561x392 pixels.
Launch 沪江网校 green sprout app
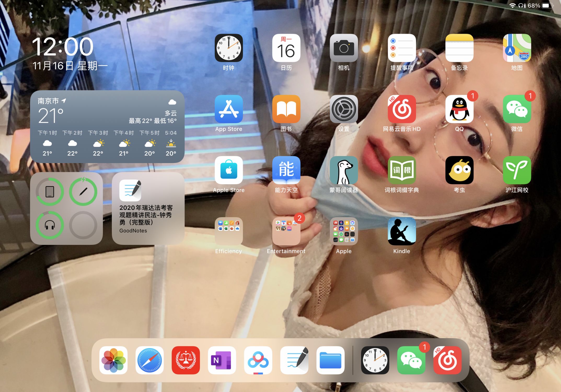(x=517, y=170)
